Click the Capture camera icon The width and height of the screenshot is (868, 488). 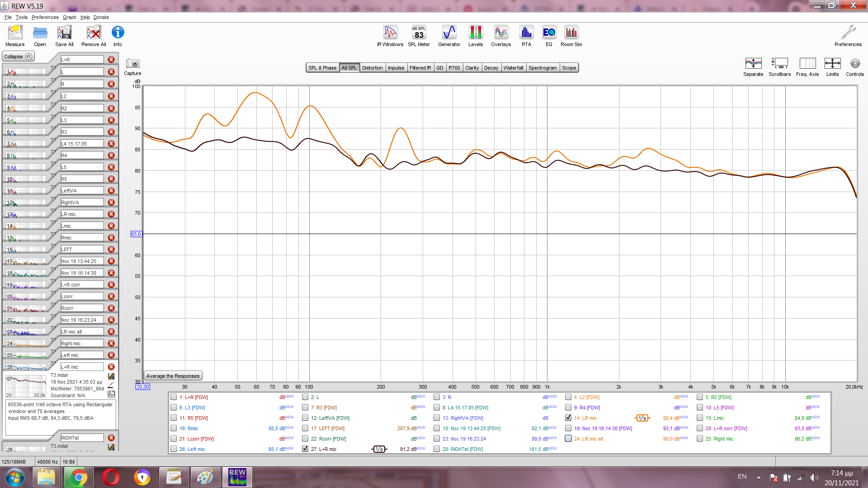(132, 64)
